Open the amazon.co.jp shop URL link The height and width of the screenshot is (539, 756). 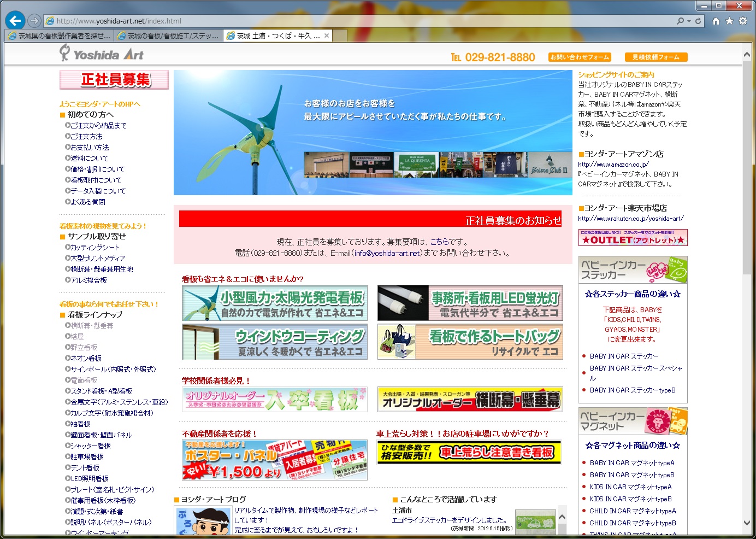pyautogui.click(x=613, y=165)
